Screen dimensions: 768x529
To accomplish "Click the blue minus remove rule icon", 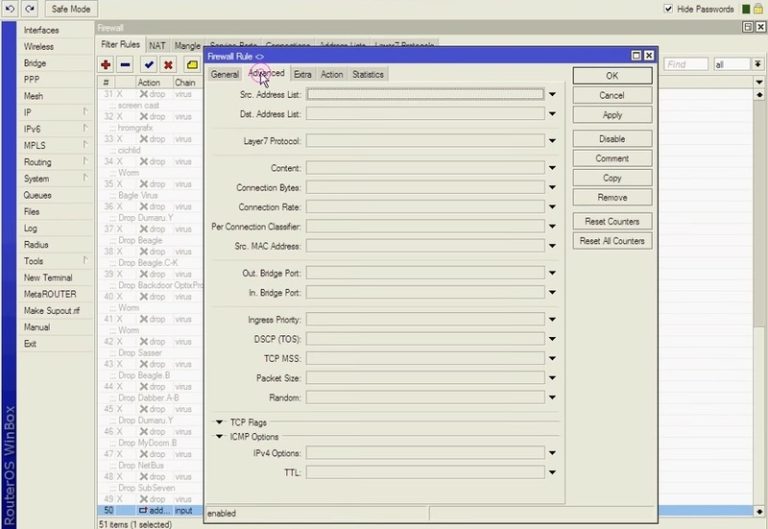I will [x=125, y=65].
